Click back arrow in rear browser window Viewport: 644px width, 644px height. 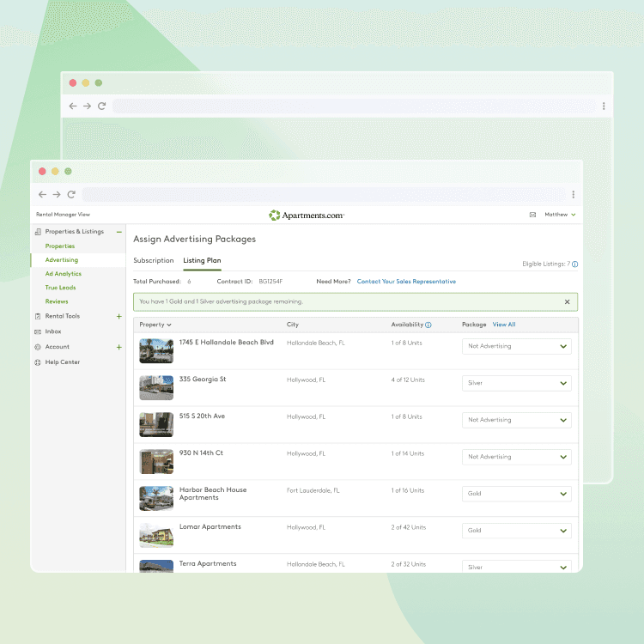coord(73,106)
